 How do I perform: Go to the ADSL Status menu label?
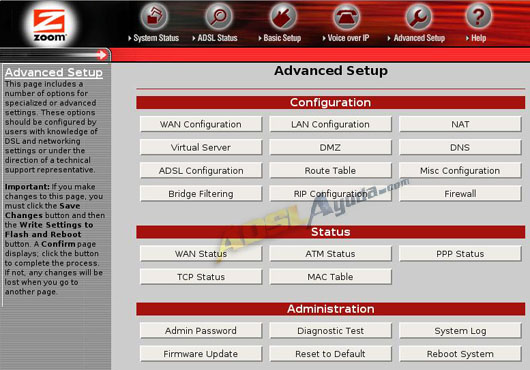point(217,38)
